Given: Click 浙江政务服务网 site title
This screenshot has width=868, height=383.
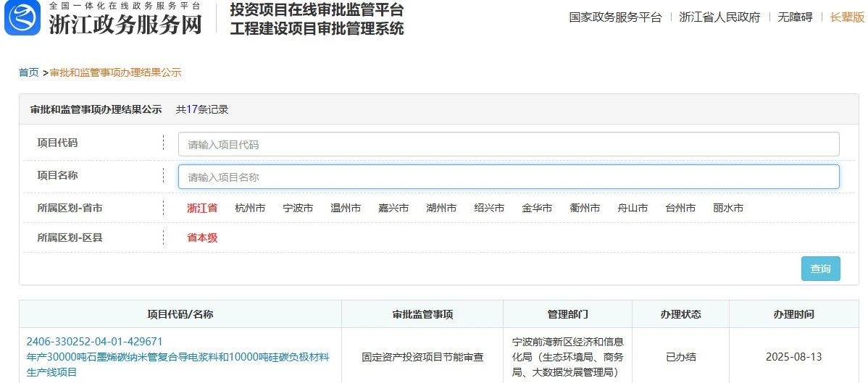Looking at the screenshot, I should 125,24.
